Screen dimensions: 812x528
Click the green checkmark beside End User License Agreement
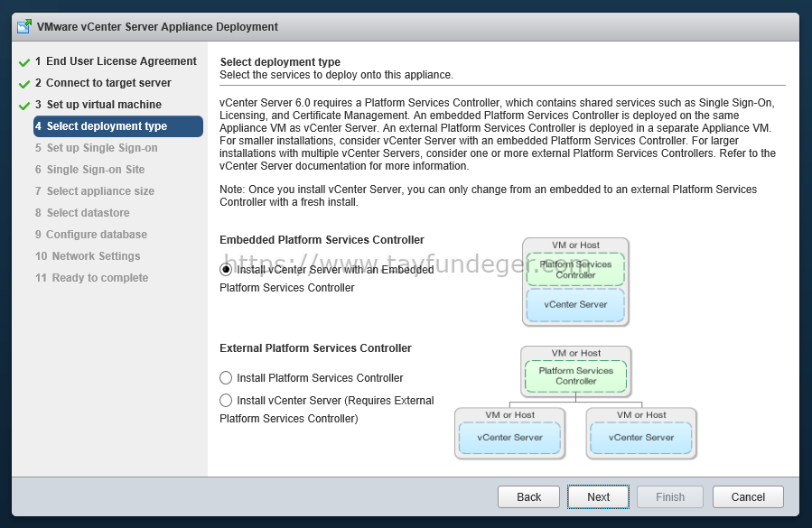click(x=24, y=62)
